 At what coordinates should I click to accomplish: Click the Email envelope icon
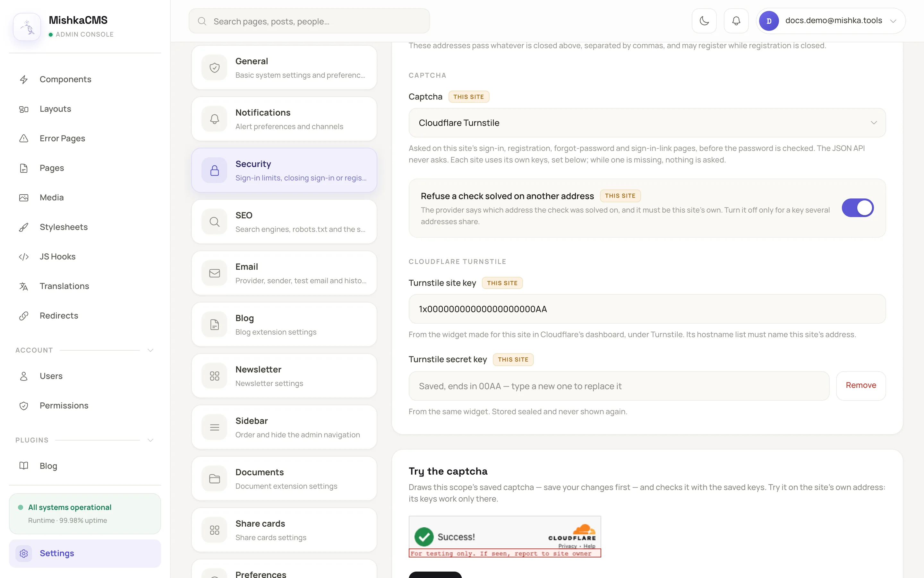215,273
